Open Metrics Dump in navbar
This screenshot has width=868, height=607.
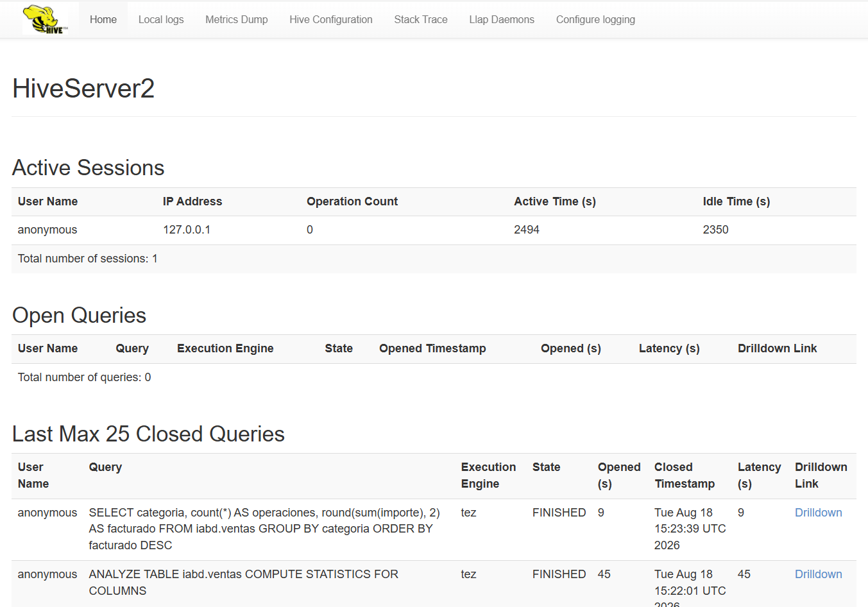pyautogui.click(x=237, y=19)
